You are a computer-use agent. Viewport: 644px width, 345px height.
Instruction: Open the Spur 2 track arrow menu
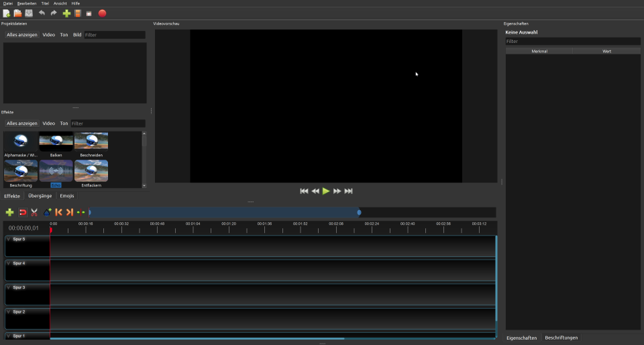(9, 312)
